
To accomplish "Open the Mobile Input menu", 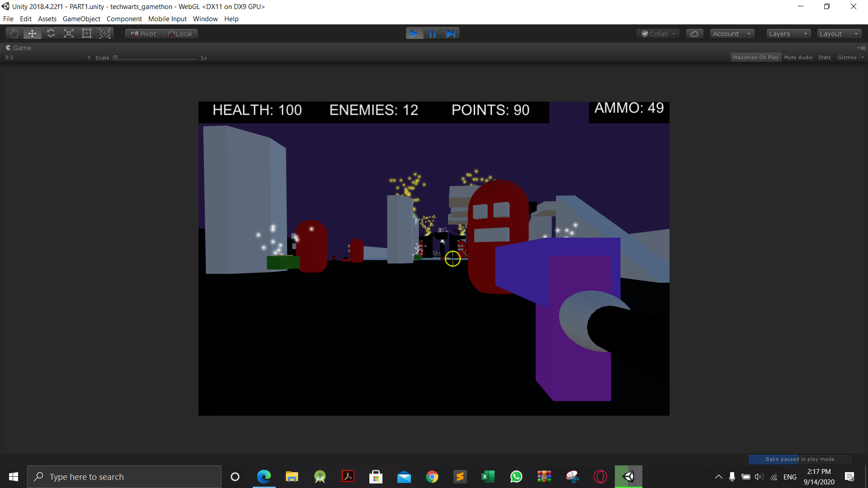I will tap(167, 19).
